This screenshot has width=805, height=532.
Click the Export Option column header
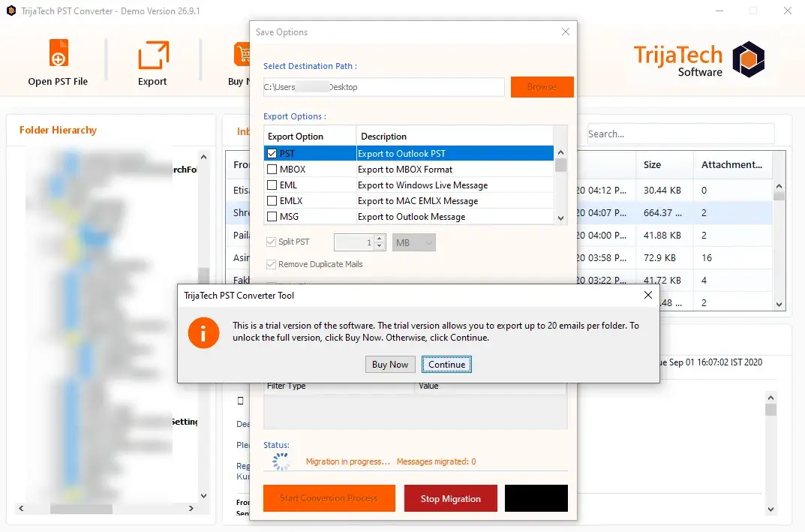coord(310,136)
